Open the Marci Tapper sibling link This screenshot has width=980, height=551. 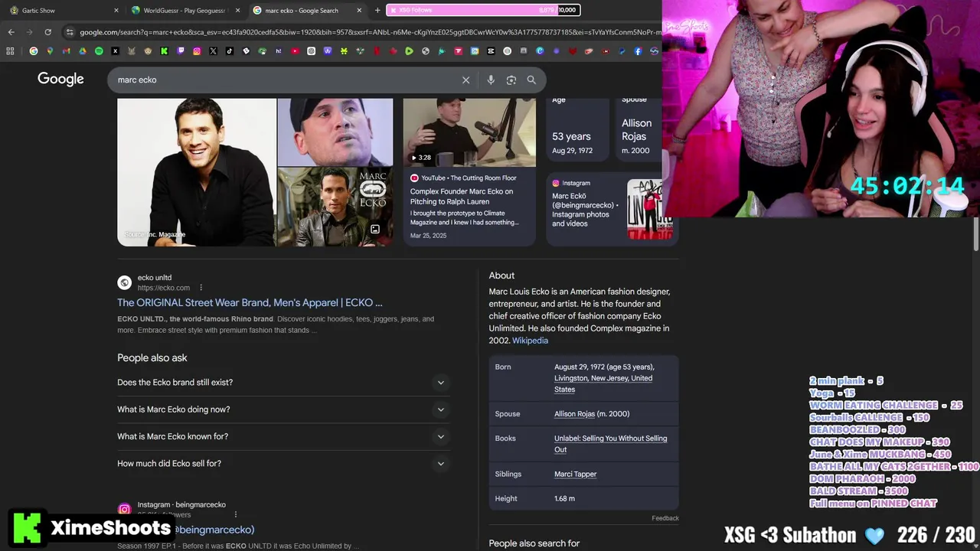pyautogui.click(x=575, y=474)
